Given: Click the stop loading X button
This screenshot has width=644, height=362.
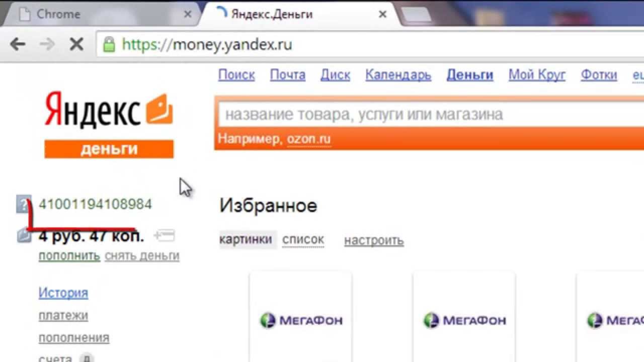Looking at the screenshot, I should 76,45.
